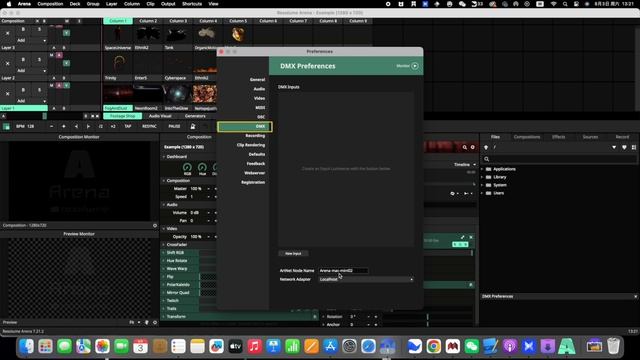The width and height of the screenshot is (640, 360).
Task: Expand the System folder
Action: 482,185
